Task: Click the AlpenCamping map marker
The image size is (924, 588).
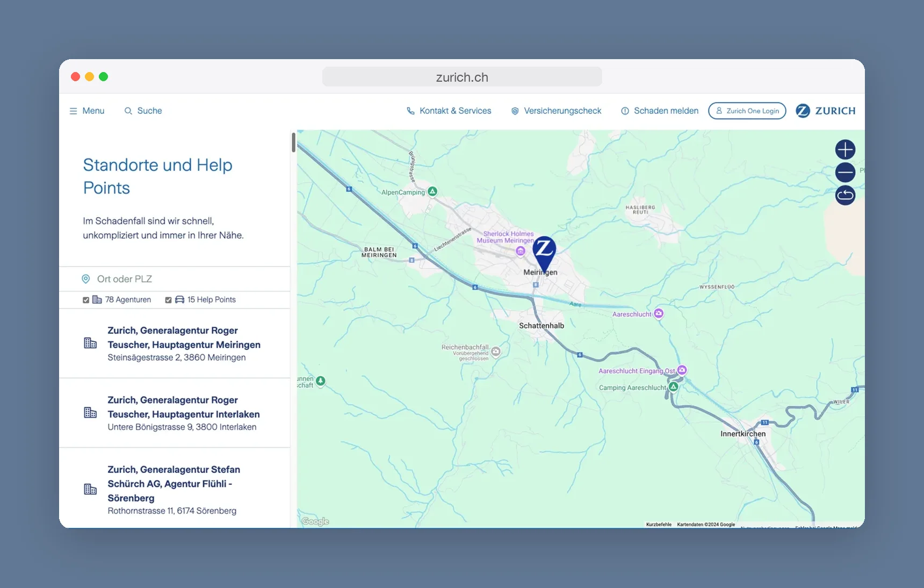Action: click(432, 191)
